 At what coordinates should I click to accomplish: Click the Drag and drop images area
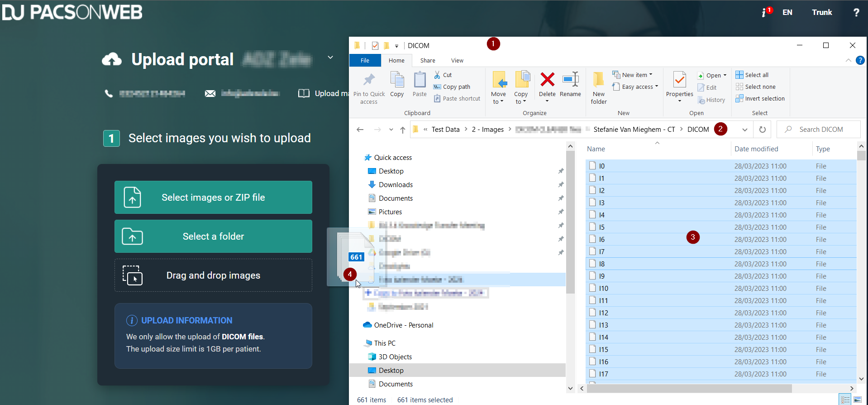(x=213, y=275)
